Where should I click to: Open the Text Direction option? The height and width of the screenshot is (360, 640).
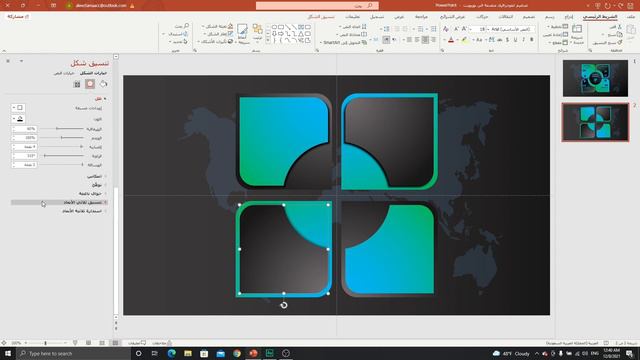[x=353, y=26]
